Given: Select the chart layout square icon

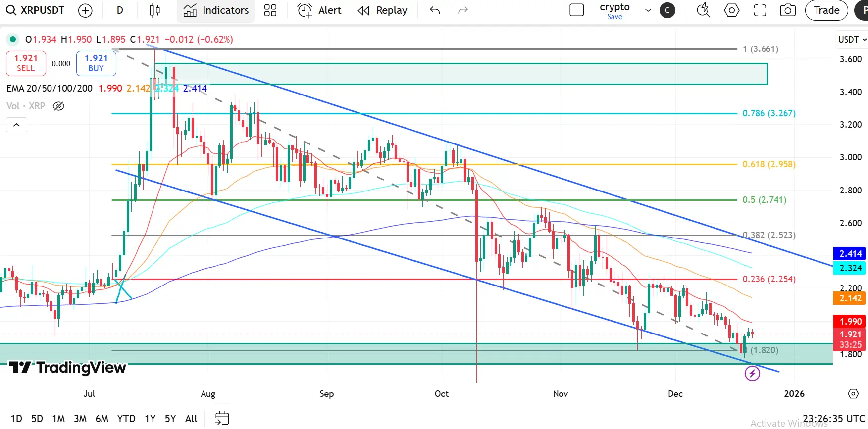Looking at the screenshot, I should [577, 10].
